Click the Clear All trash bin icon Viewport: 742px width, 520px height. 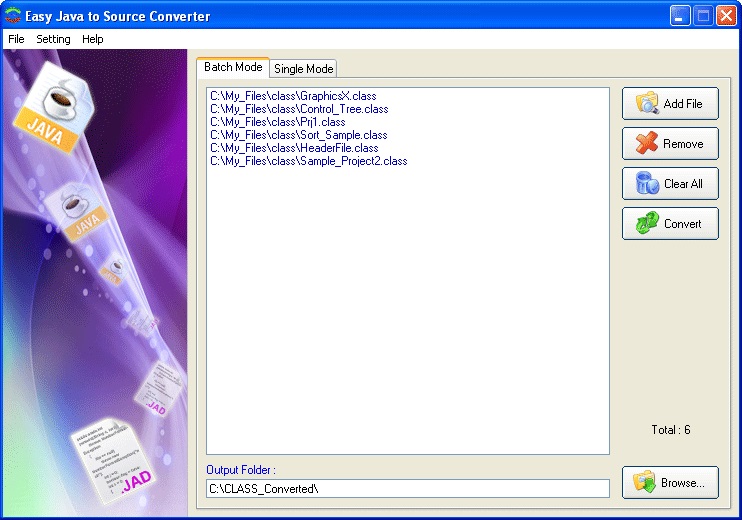(x=647, y=183)
